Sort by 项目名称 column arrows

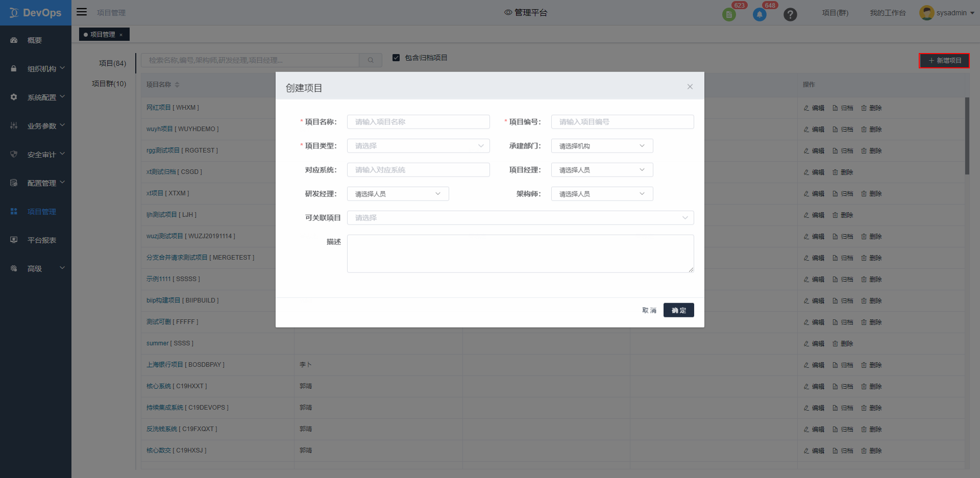[x=177, y=85]
